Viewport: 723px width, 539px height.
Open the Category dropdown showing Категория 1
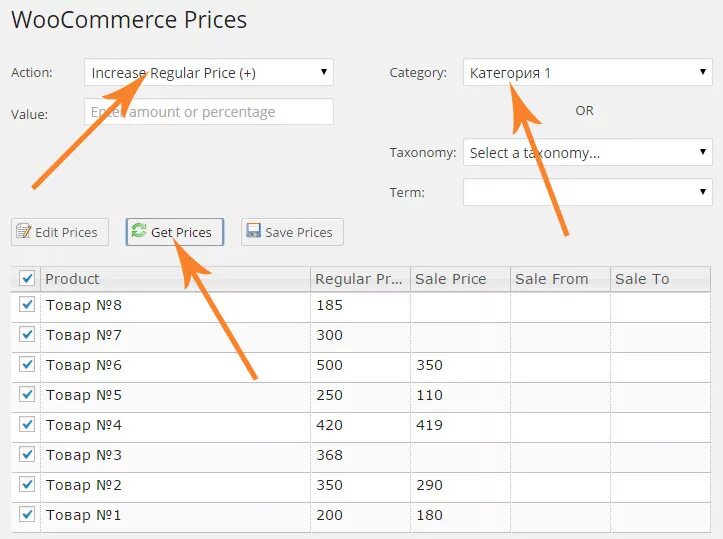587,72
